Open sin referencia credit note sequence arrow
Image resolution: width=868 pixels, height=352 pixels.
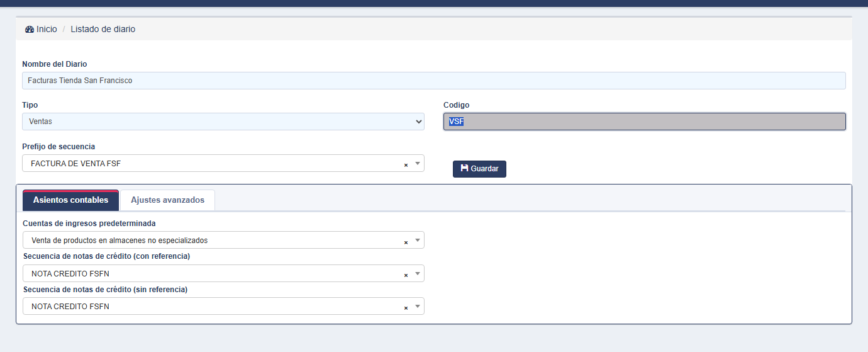click(417, 306)
